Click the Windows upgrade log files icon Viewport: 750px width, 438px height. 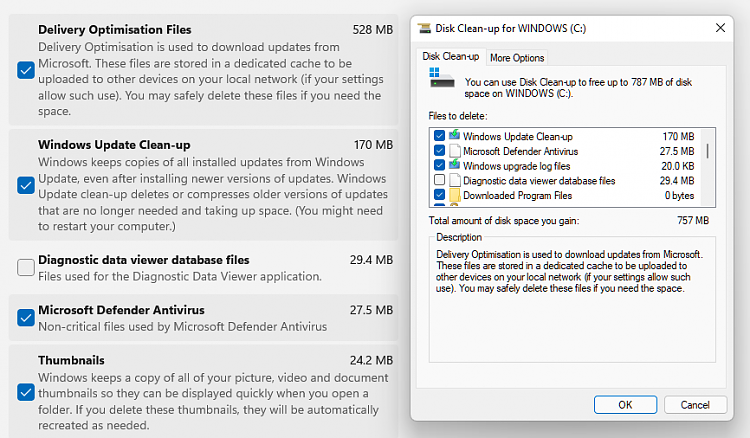coord(454,165)
